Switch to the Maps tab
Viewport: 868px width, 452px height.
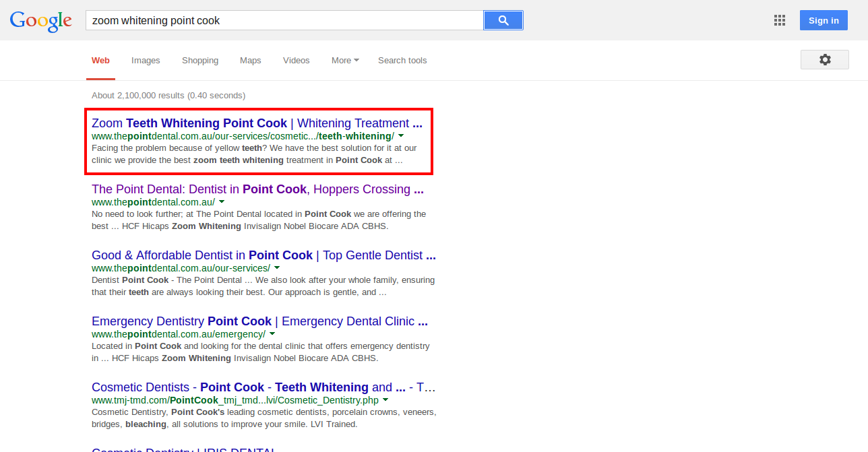(x=251, y=61)
